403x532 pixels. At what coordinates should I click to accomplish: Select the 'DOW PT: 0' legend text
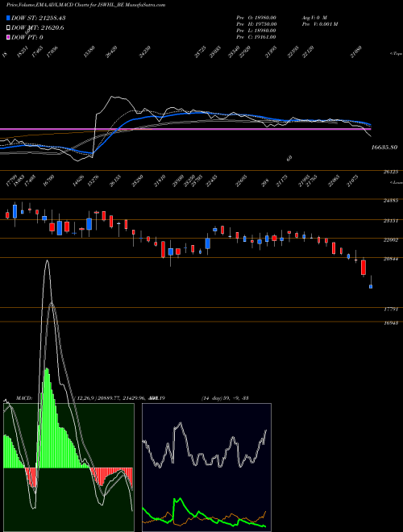[27, 37]
